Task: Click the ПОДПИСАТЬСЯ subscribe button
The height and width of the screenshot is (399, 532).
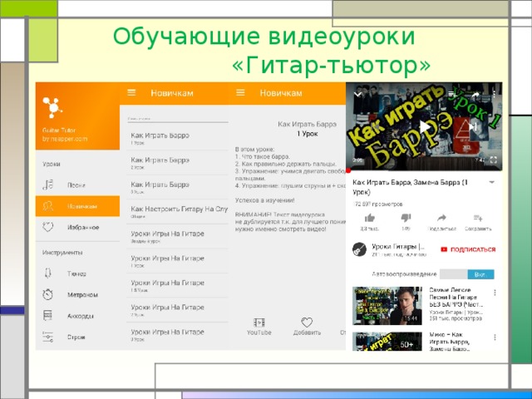Action: (468, 249)
